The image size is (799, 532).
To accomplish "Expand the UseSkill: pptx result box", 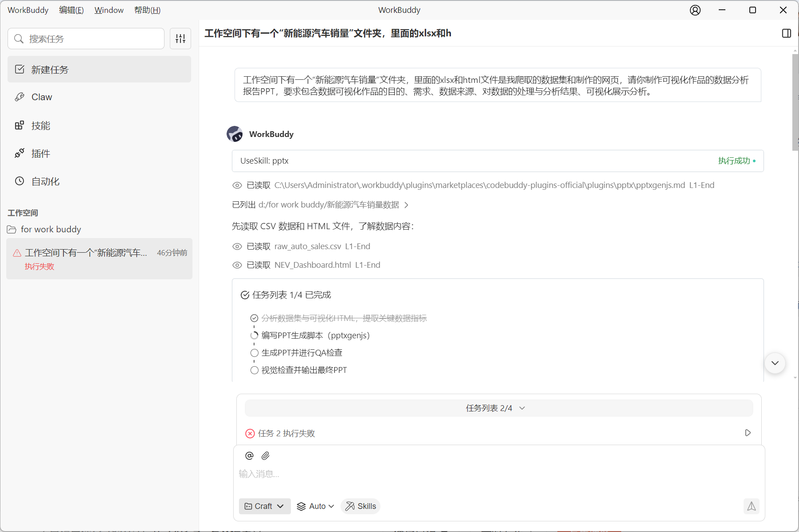I will click(497, 161).
